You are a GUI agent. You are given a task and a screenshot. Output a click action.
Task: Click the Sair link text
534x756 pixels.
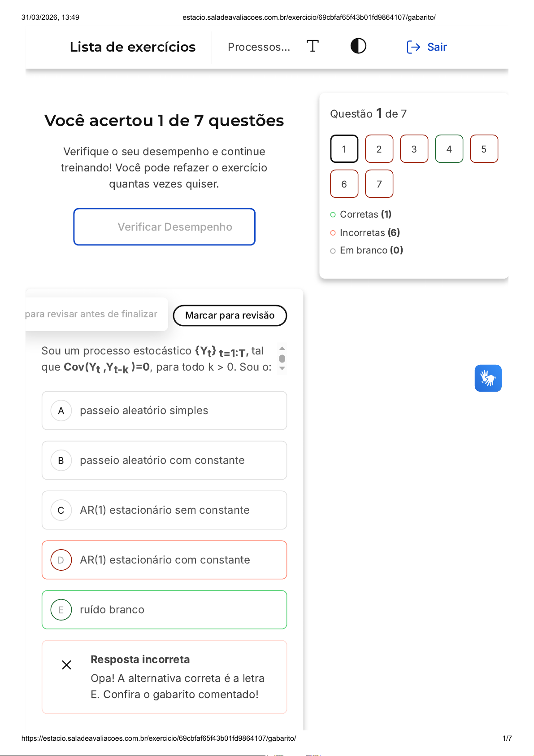pos(437,47)
